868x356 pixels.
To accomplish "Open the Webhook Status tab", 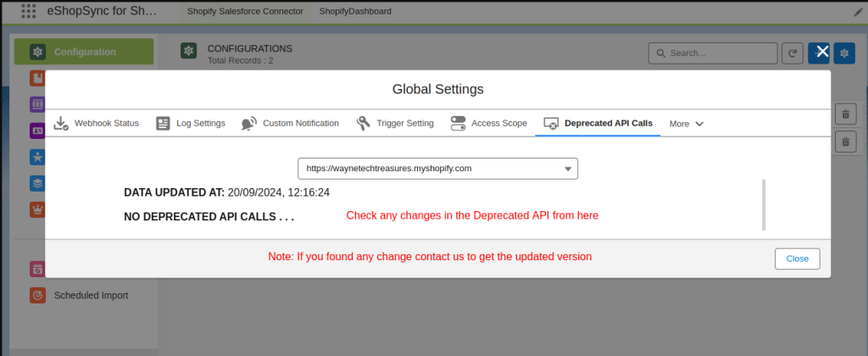I will [96, 123].
